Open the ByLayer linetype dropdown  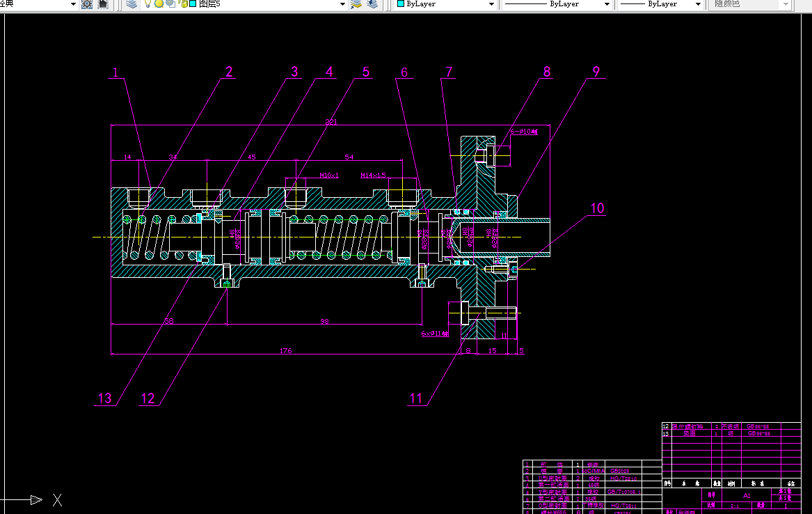click(x=607, y=4)
